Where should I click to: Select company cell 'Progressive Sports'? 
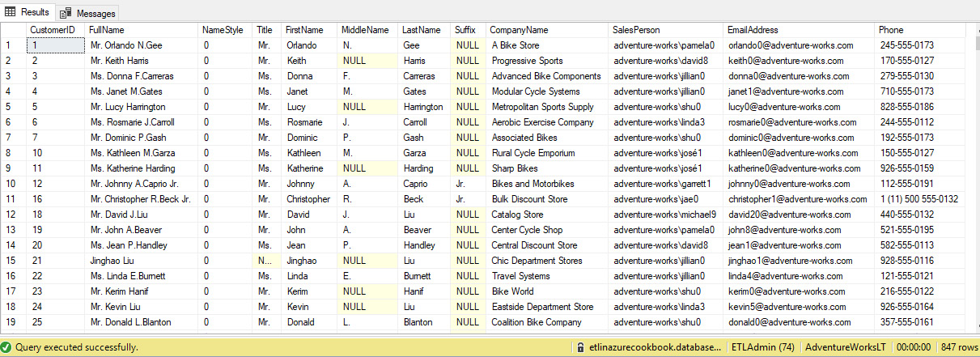pyautogui.click(x=547, y=61)
